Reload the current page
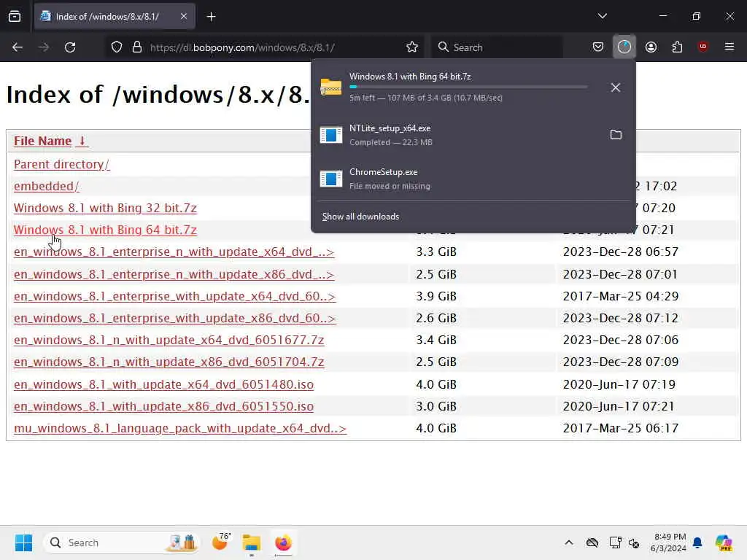This screenshot has height=560, width=747. [70, 47]
